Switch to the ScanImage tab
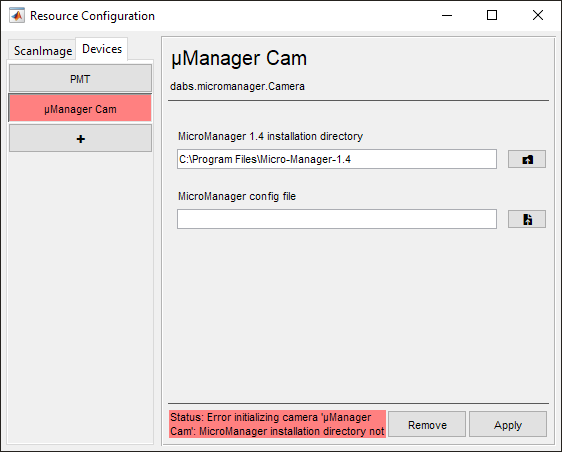Screen dimensions: 562x452 43,51
